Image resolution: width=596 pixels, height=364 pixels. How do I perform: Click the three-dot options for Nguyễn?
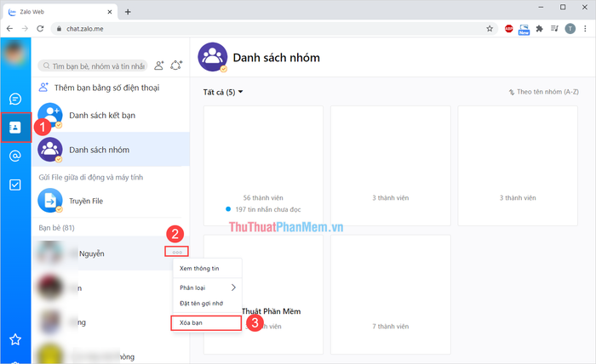point(177,252)
